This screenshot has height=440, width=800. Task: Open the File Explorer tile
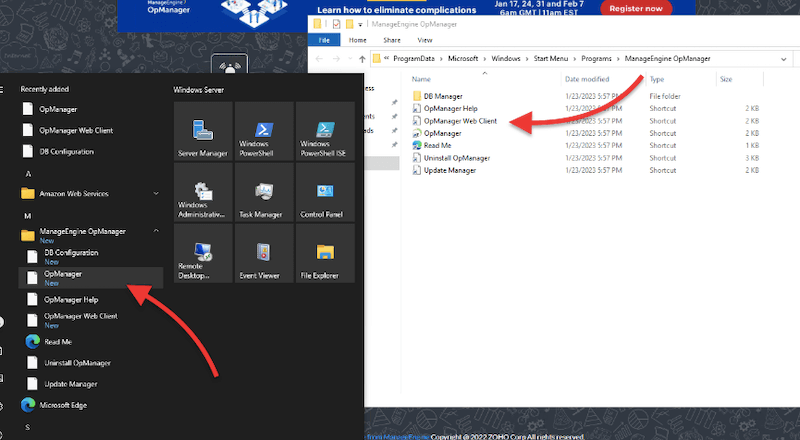tap(325, 253)
